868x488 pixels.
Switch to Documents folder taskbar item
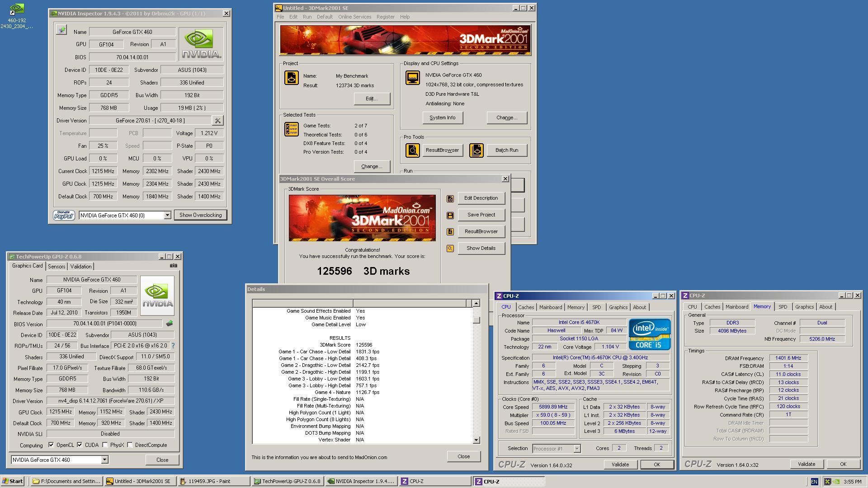point(66,481)
